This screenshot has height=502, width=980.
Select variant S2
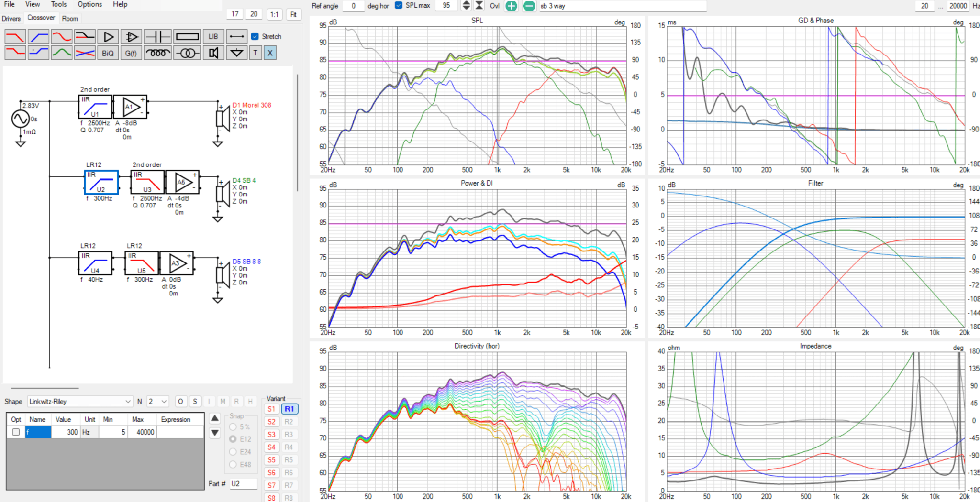coord(272,422)
